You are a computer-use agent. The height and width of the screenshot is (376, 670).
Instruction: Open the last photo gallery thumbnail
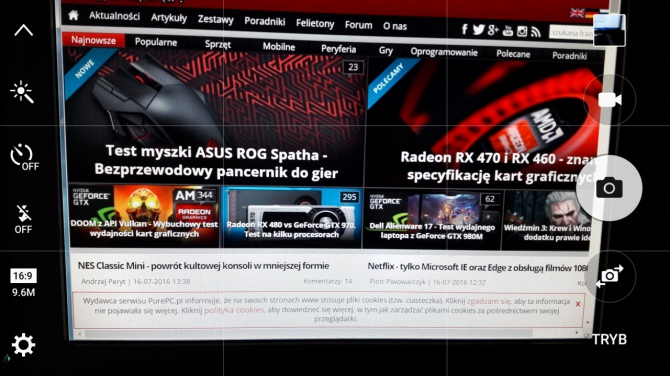(609, 30)
